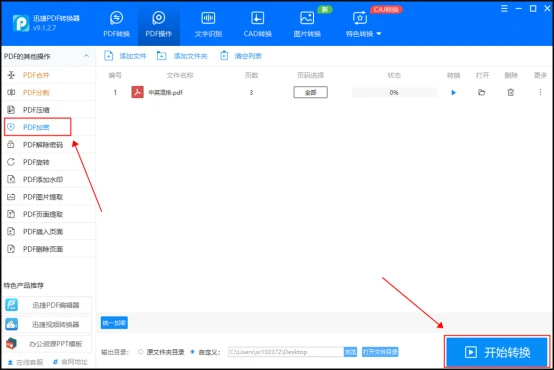Click the 文件名称 column header
Image resolution: width=554 pixels, height=370 pixels.
tap(180, 75)
